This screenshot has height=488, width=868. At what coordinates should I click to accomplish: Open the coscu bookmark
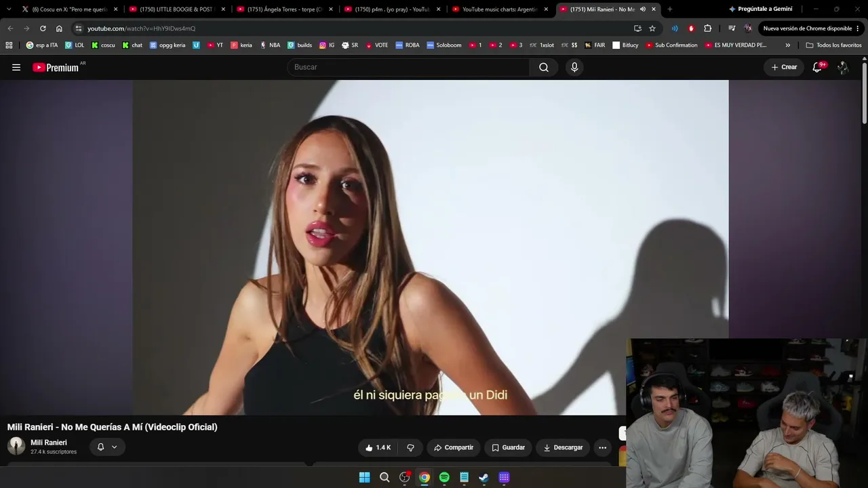pos(103,45)
